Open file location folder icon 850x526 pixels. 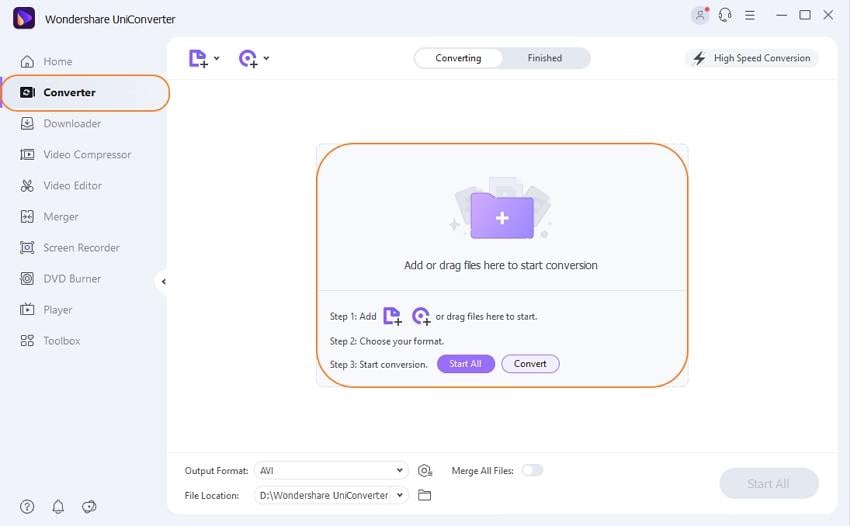click(424, 495)
